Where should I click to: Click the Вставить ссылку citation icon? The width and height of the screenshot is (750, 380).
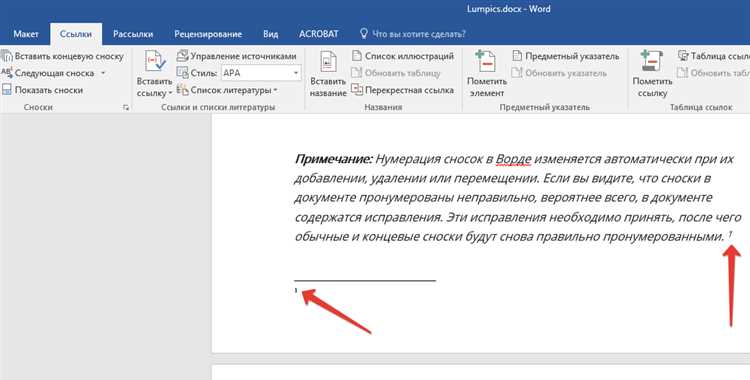point(154,61)
